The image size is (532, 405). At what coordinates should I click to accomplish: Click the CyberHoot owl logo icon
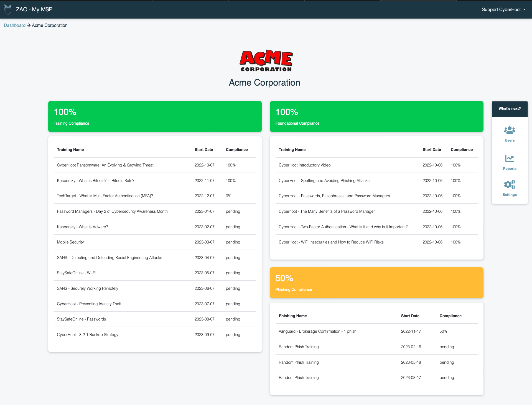(x=8, y=9)
